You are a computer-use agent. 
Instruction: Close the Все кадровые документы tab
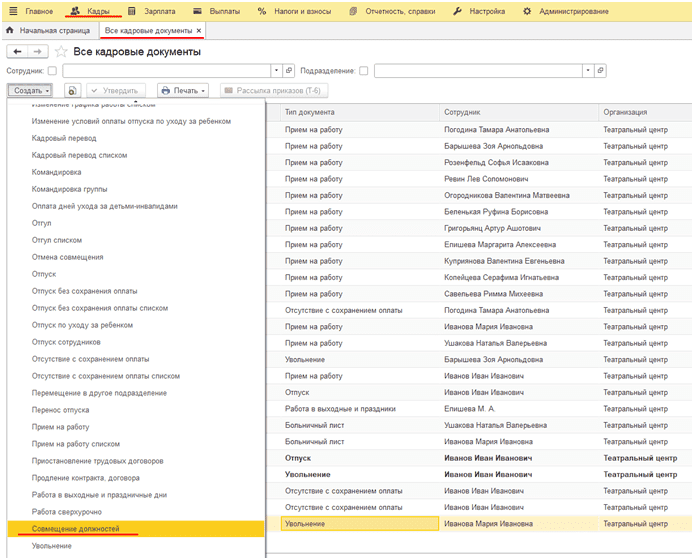pos(199,31)
